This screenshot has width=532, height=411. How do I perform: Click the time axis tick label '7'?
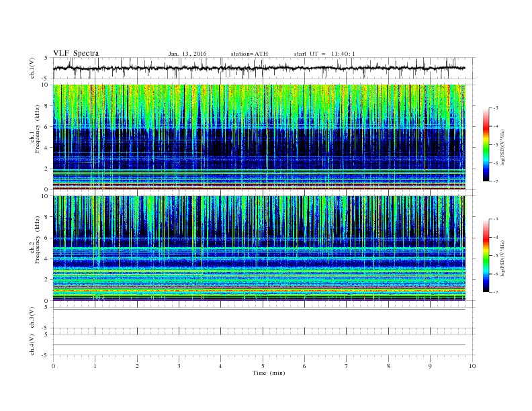point(347,366)
